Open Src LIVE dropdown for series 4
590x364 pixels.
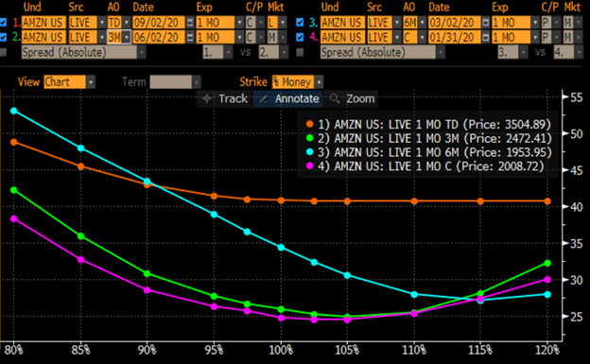tap(397, 37)
